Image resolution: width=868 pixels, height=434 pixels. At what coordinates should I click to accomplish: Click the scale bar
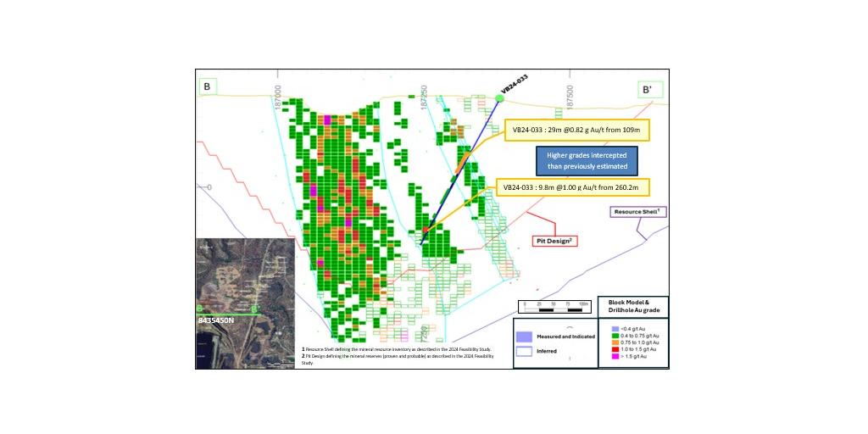tap(551, 305)
